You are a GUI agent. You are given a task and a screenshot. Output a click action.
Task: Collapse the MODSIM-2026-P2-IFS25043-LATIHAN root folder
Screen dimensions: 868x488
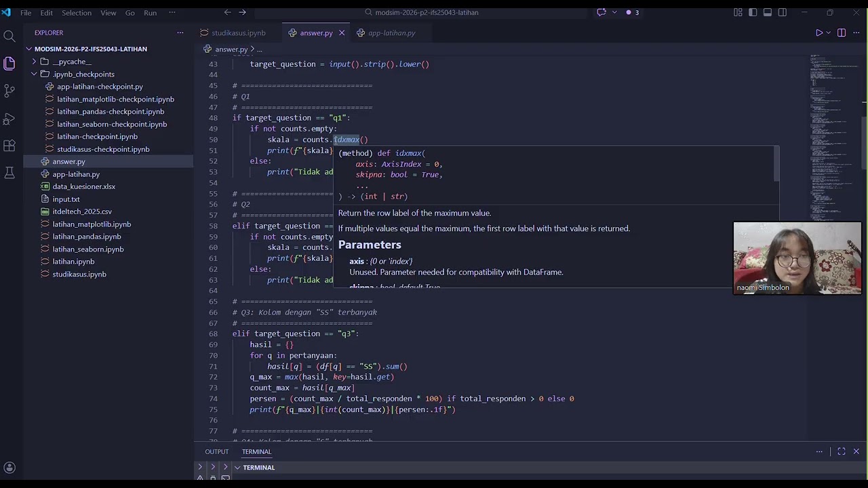point(29,49)
